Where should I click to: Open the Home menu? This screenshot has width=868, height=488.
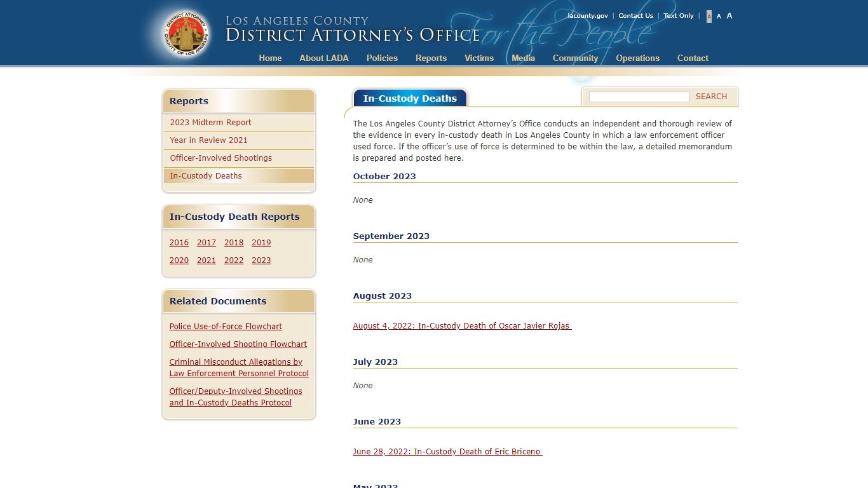tap(270, 58)
